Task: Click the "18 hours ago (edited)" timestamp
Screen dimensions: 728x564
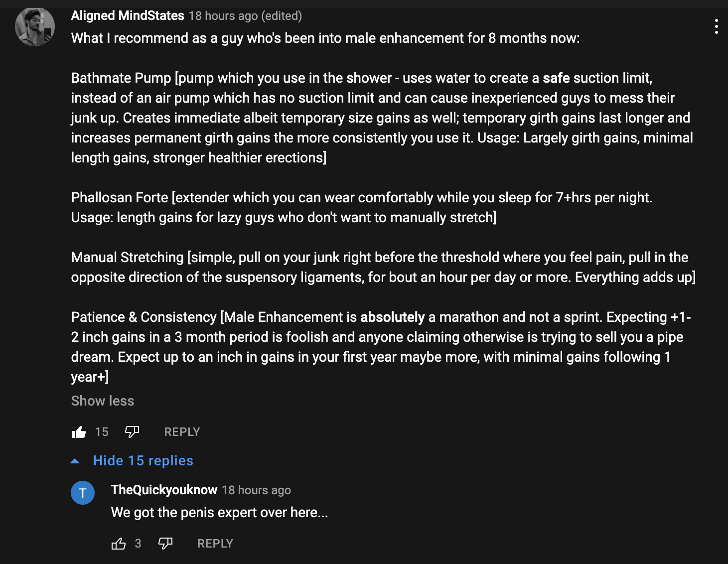Action: (x=245, y=16)
